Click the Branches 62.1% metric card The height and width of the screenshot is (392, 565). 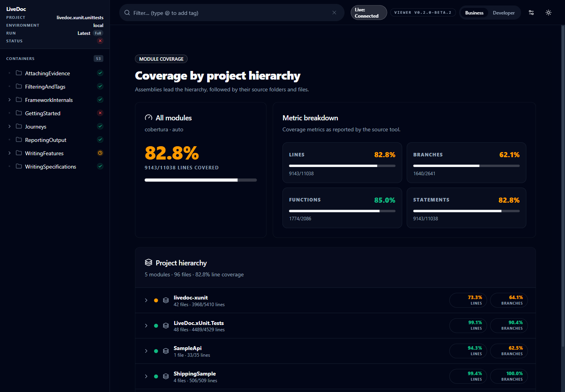[467, 163]
